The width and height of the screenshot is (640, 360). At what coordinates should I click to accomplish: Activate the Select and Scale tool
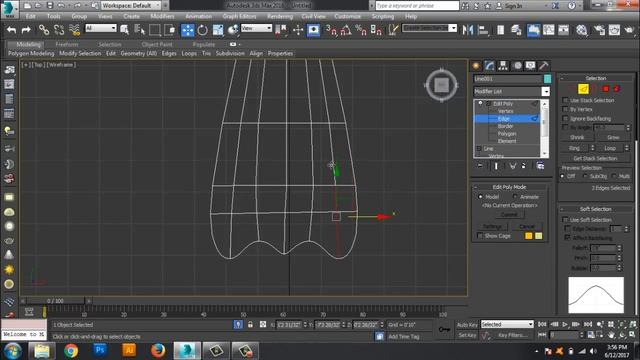pyautogui.click(x=218, y=30)
